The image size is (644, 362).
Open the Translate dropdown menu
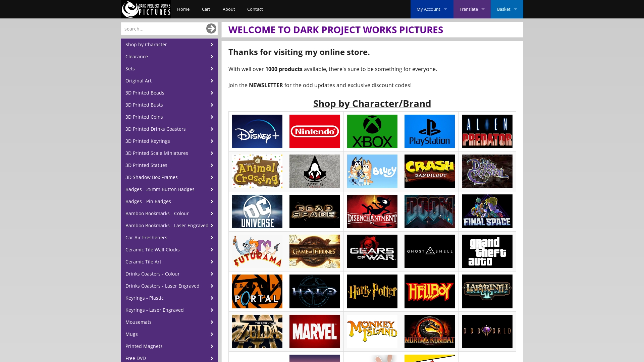click(x=472, y=9)
